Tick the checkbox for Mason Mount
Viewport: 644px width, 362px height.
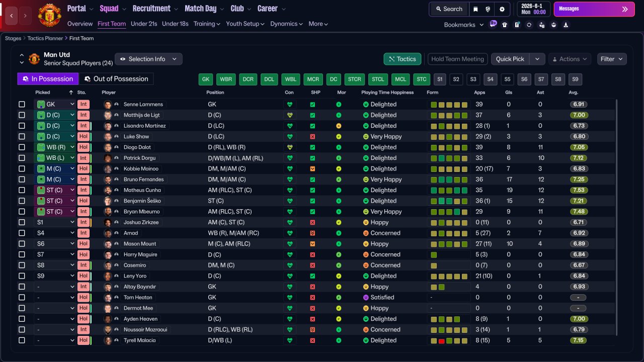22,244
